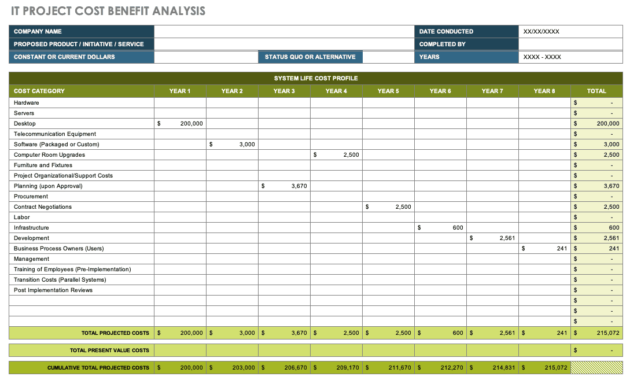
Task: Click the Year 3 column header
Action: 284,91
